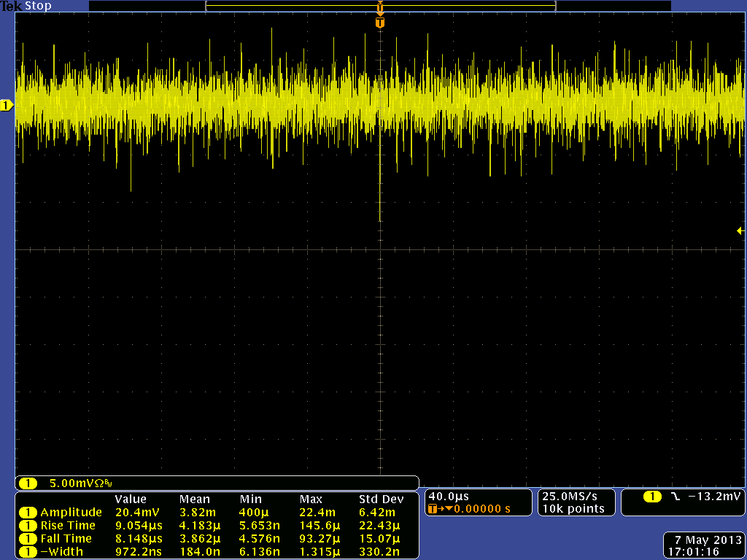The image size is (747, 560).
Task: Click the orange trigger position T marker
Action: [379, 23]
